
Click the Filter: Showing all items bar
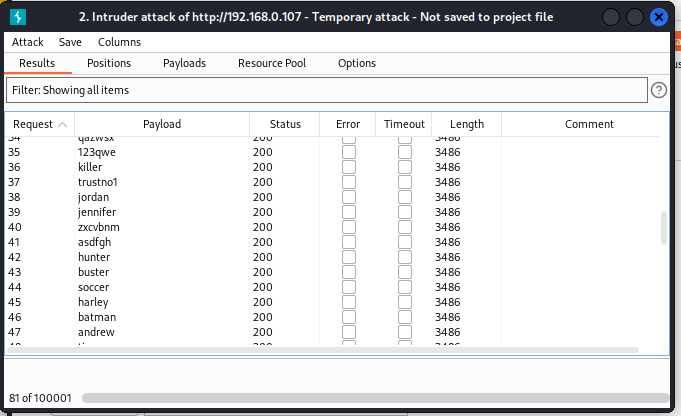[x=327, y=90]
